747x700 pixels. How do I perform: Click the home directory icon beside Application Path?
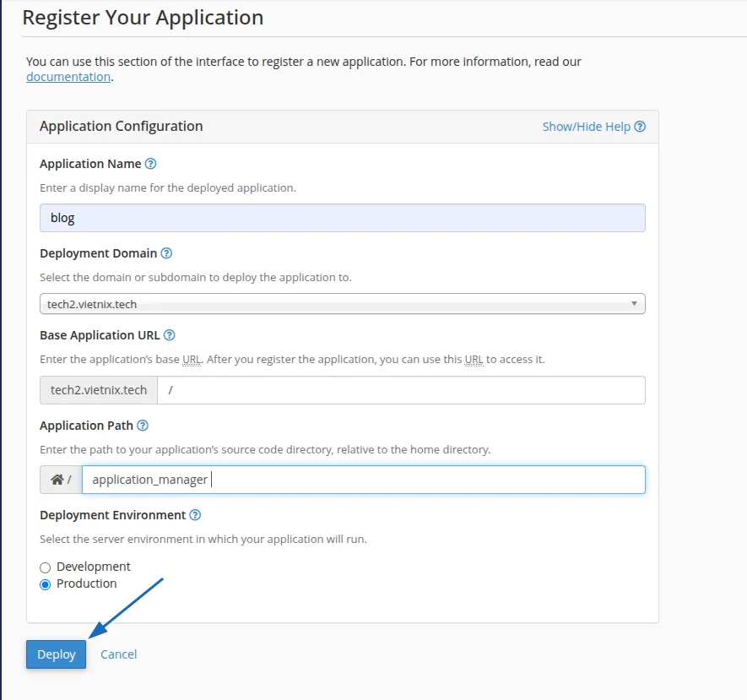coord(57,480)
